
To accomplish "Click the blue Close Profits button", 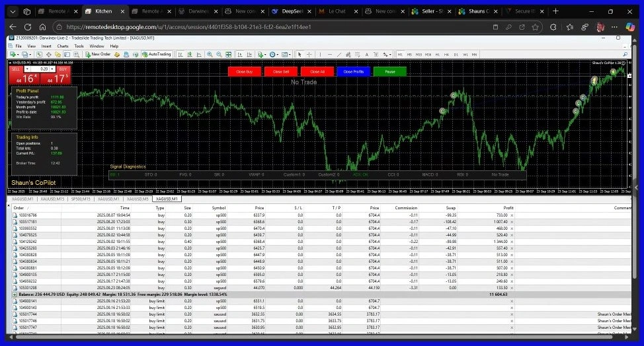I will [x=354, y=71].
